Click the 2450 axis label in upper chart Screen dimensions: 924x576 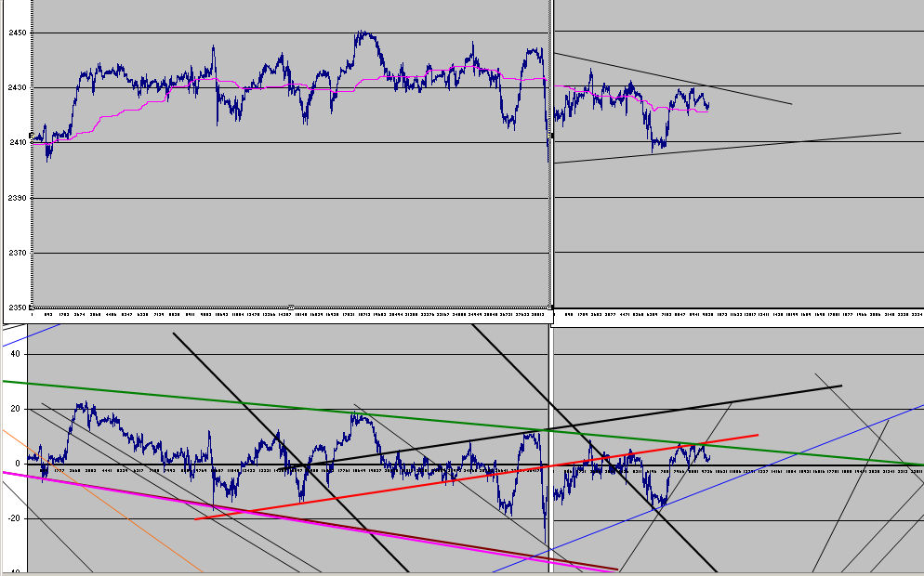click(x=17, y=33)
